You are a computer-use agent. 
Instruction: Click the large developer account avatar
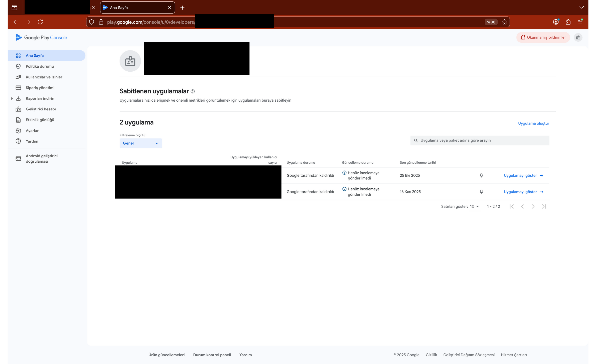point(130,61)
